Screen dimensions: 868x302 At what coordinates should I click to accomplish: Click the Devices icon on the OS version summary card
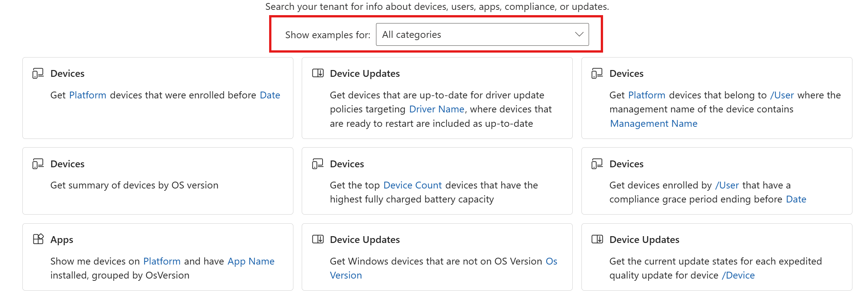38,164
